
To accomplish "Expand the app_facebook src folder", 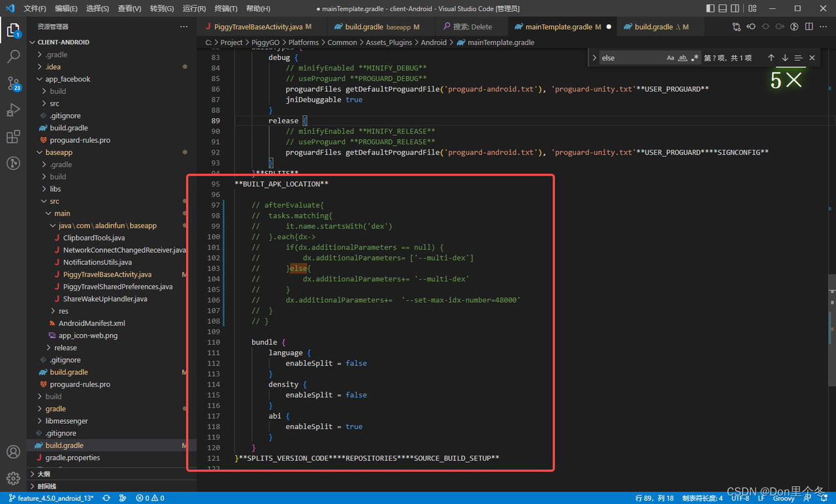I will [54, 103].
